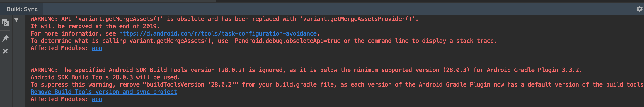
Task: Click 'Build Tools 28.0.3 will be used' line
Action: (105, 77)
